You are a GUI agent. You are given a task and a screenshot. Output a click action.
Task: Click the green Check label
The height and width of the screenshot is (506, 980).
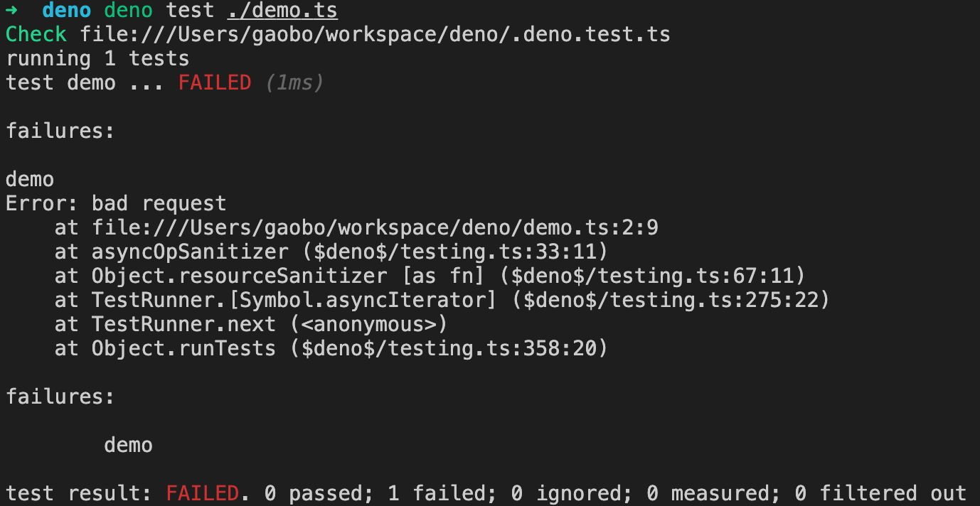[36, 34]
